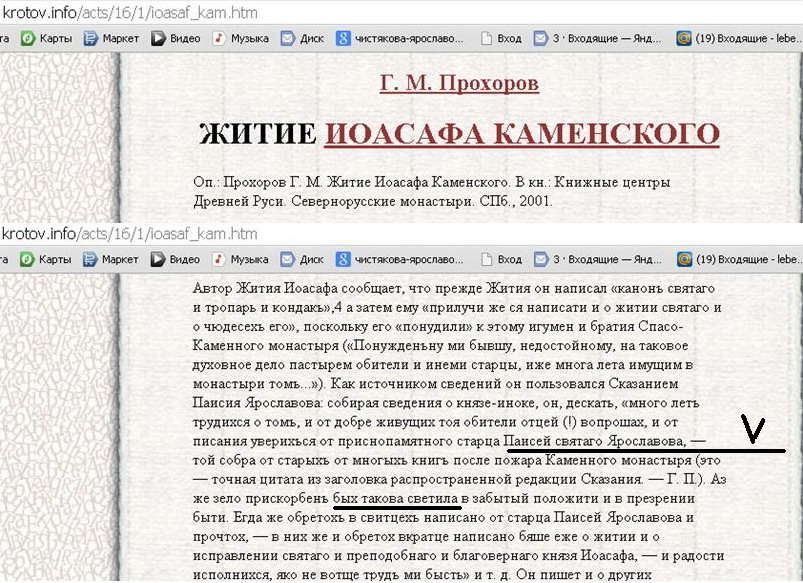The height and width of the screenshot is (583, 803).
Task: Click the line starting 'духовное дело пастырем обители'
Action: (x=442, y=365)
